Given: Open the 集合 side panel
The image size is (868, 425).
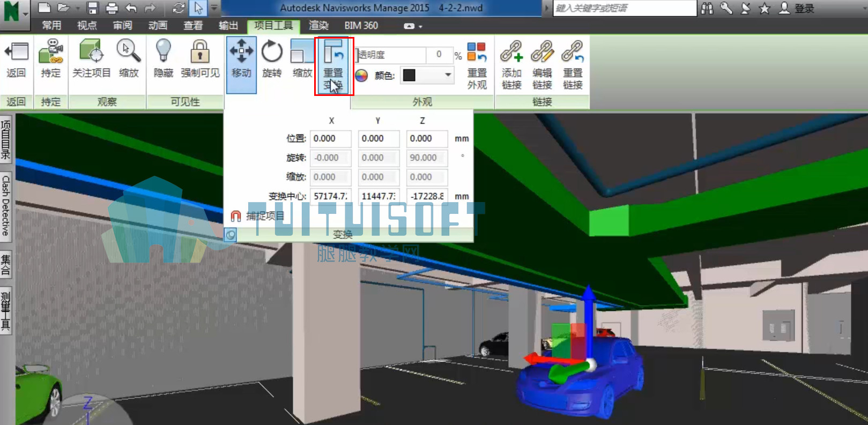Looking at the screenshot, I should [x=6, y=265].
